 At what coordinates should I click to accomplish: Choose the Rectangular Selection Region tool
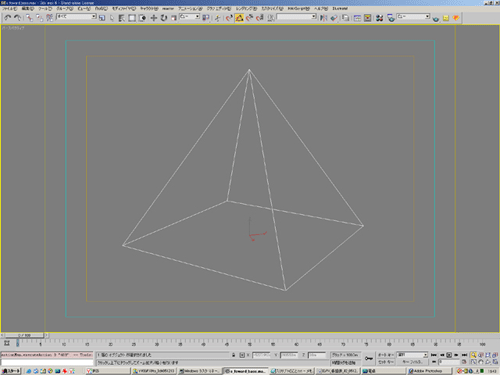coord(132,18)
